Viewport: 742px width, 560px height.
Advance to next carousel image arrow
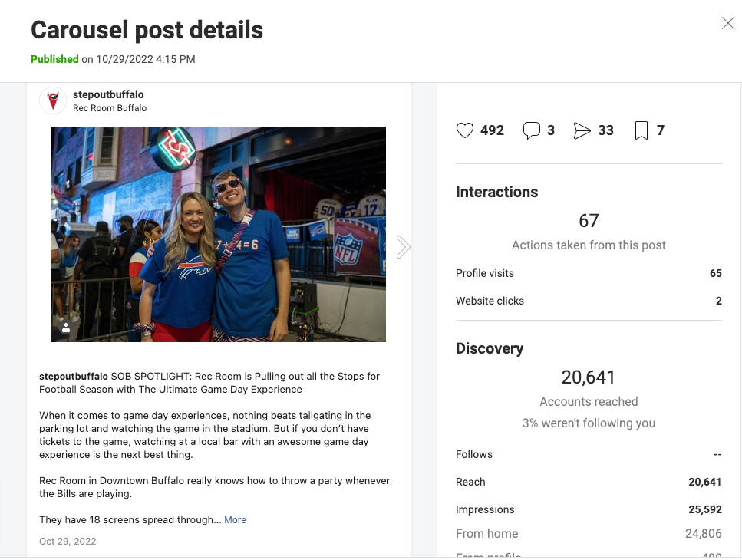coord(403,247)
